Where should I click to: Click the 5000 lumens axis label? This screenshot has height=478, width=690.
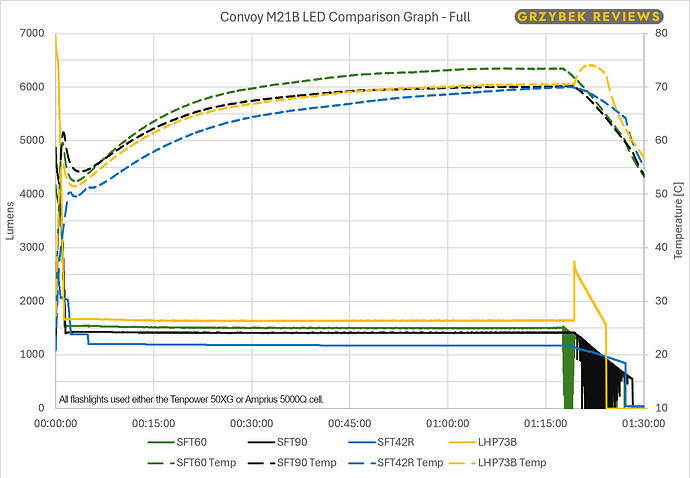tap(32, 140)
